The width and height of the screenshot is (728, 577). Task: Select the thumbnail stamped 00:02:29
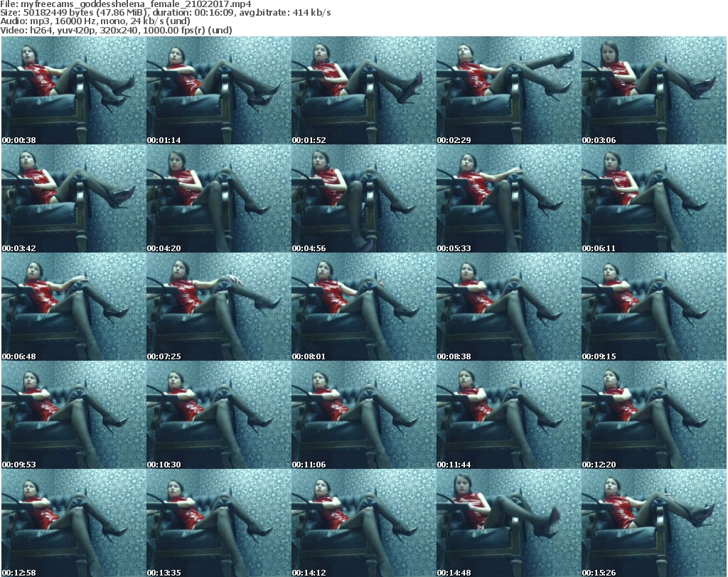[508, 90]
